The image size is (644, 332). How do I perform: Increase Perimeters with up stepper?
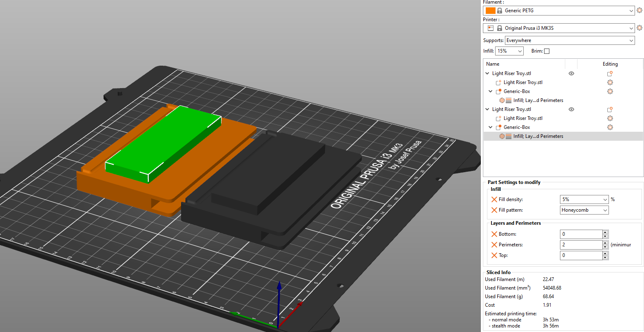(x=605, y=243)
